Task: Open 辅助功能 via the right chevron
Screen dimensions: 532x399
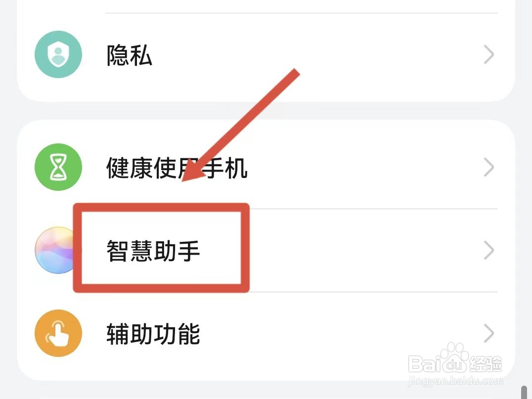Action: (x=488, y=333)
